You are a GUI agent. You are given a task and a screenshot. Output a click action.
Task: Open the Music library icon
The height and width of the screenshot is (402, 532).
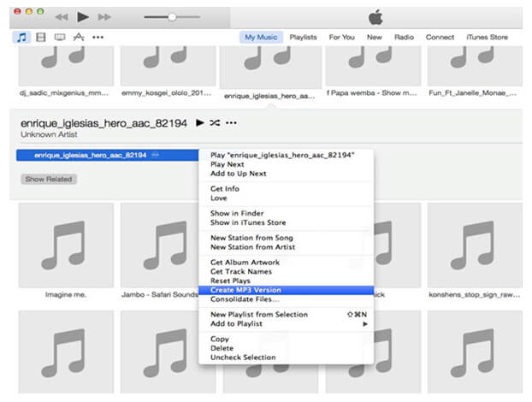pyautogui.click(x=21, y=37)
